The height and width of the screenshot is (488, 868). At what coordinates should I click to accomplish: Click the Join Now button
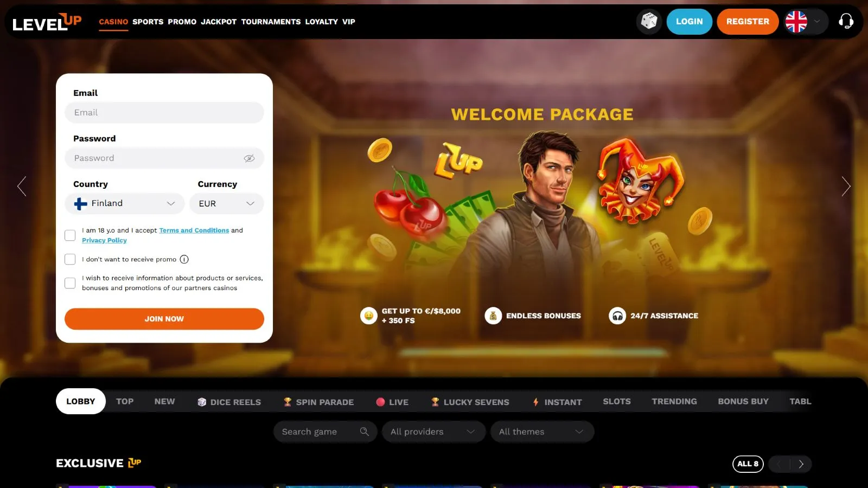164,319
